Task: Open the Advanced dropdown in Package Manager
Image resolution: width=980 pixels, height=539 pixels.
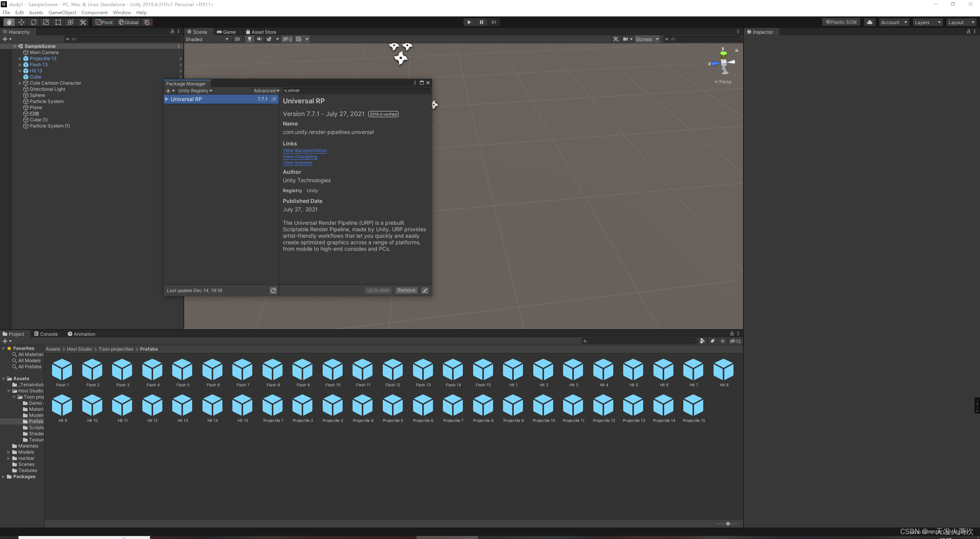Action: (x=266, y=91)
